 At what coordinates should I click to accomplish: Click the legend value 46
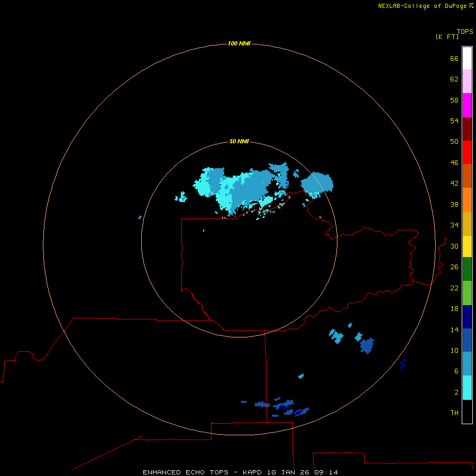click(454, 162)
